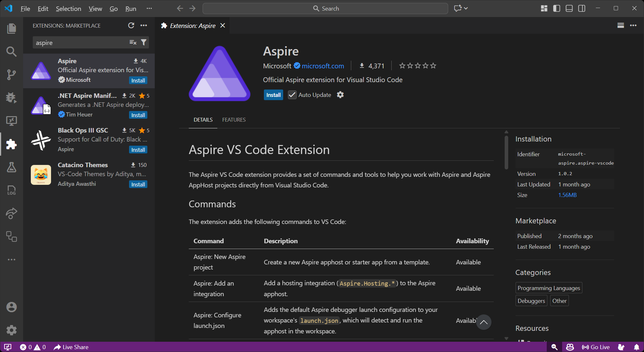This screenshot has height=352, width=644.
Task: Refresh the extensions marketplace list
Action: point(131,25)
